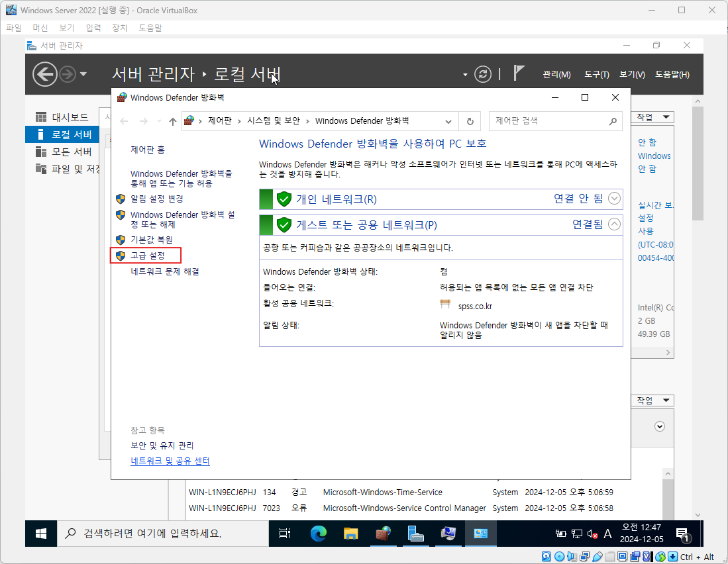Screen dimensions: 728x564
Task: Open the Windows Start button
Action: coord(41,534)
